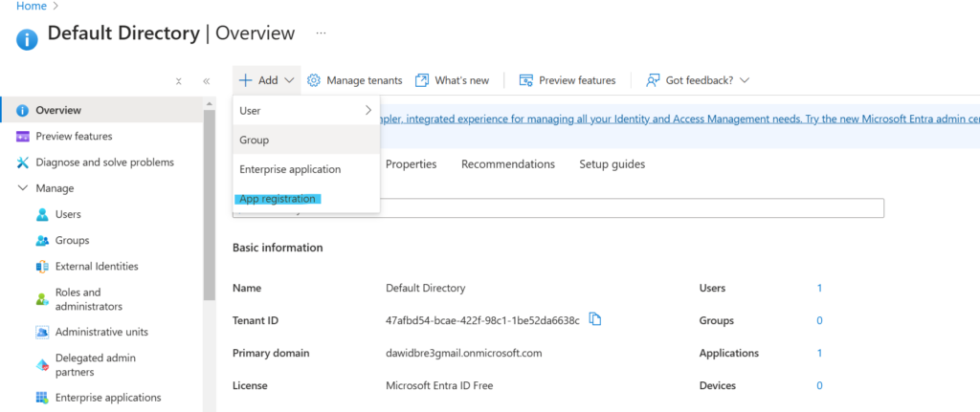Click the Home breadcrumb link
Image resolution: width=980 pixels, height=412 pixels.
(32, 6)
